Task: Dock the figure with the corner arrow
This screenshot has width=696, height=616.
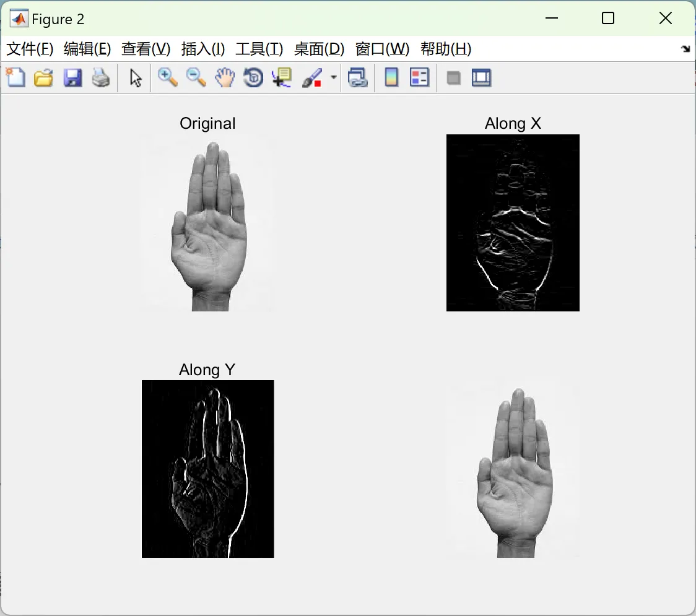Action: pos(686,49)
